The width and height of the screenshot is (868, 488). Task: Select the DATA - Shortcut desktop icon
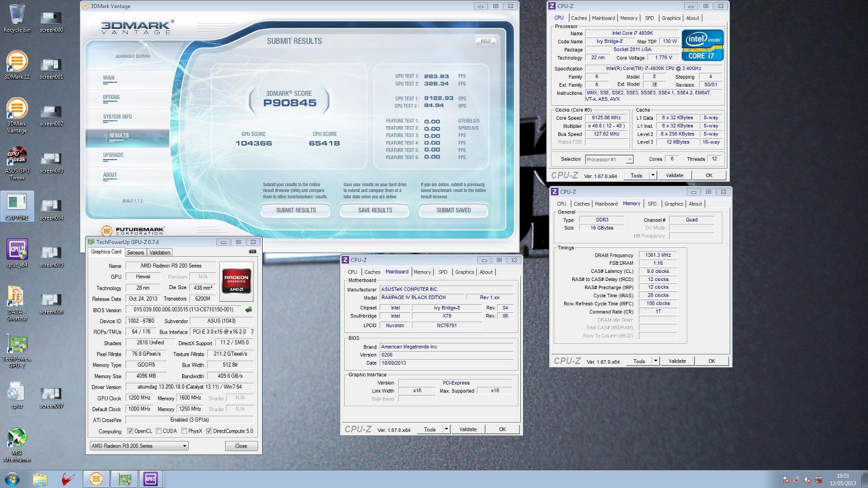click(17, 304)
